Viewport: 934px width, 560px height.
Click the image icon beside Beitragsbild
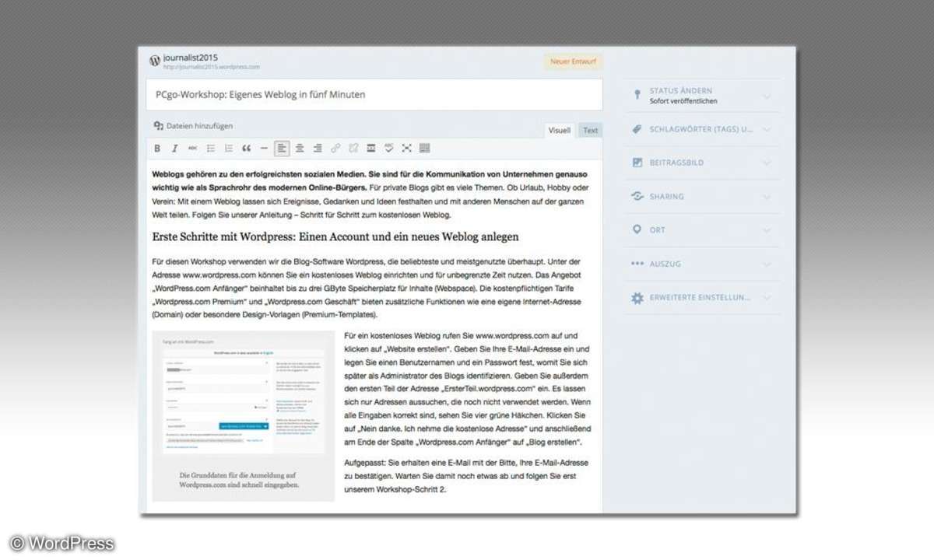637,163
